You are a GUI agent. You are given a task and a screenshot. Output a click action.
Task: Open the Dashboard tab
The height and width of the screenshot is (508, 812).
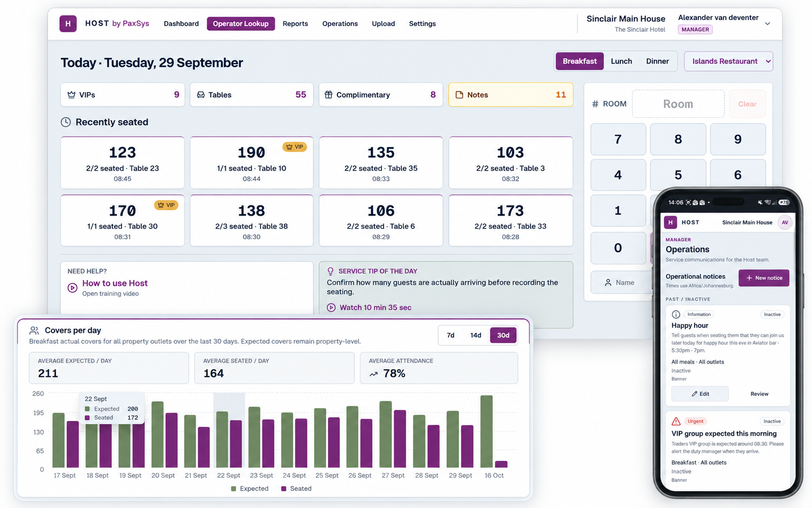tap(181, 24)
